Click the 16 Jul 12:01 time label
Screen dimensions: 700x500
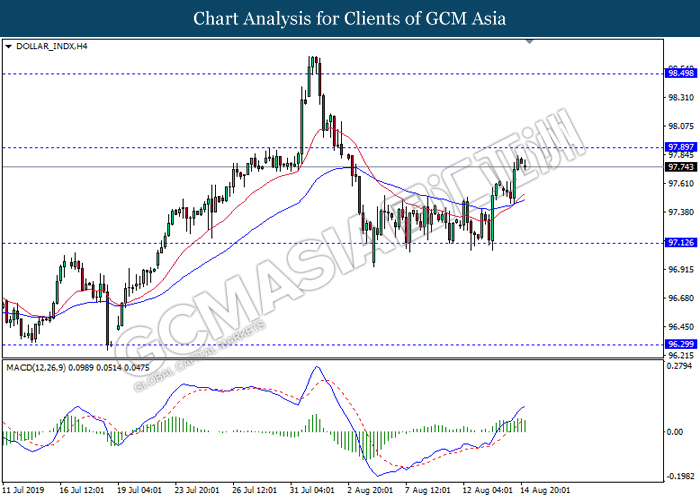pyautogui.click(x=82, y=490)
